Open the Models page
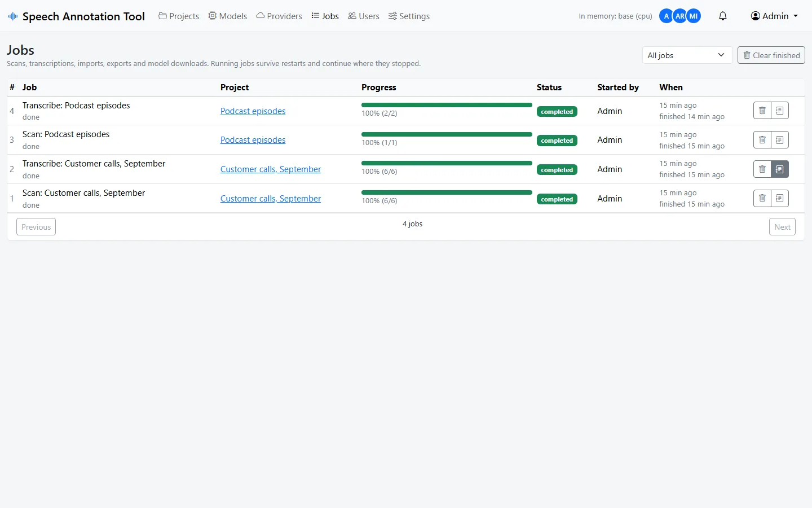This screenshot has width=812, height=508. tap(228, 16)
